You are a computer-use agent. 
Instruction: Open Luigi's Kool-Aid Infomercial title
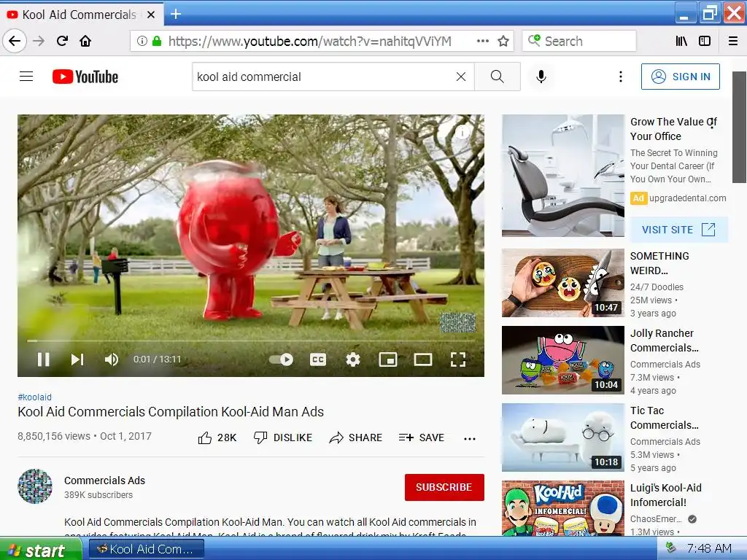click(x=665, y=495)
